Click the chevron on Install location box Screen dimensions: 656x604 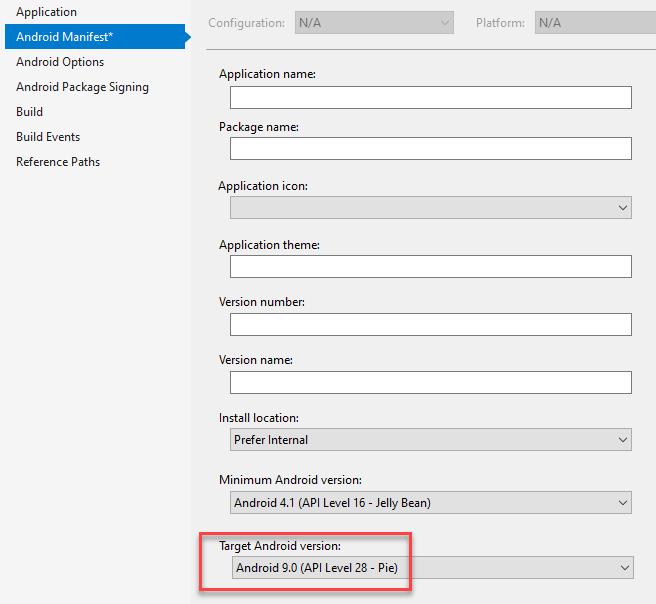[623, 440]
